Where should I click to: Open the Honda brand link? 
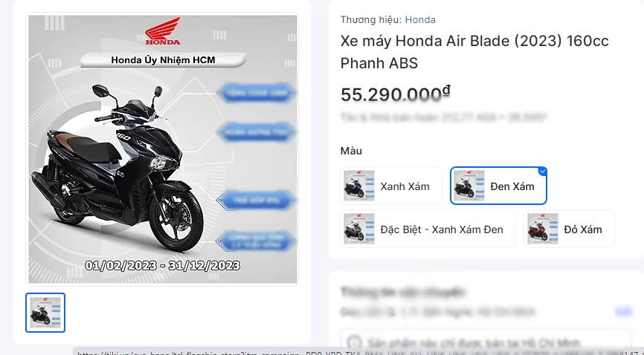point(420,20)
